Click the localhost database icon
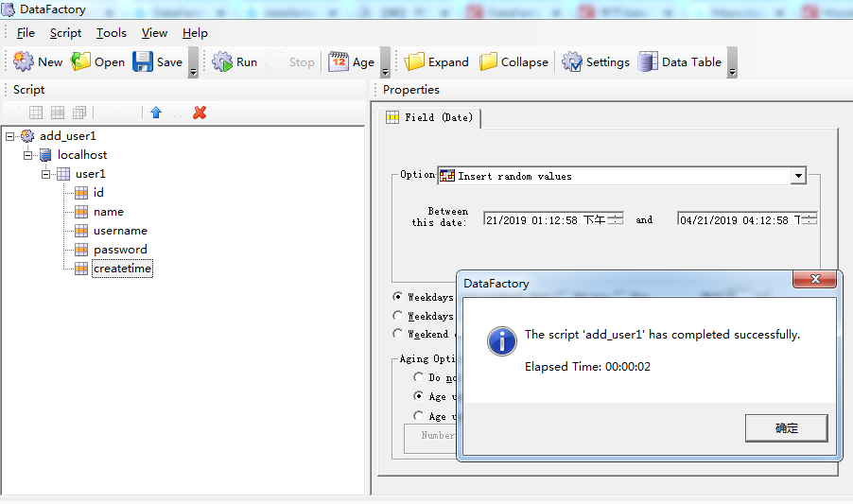This screenshot has height=504, width=853. tap(45, 155)
